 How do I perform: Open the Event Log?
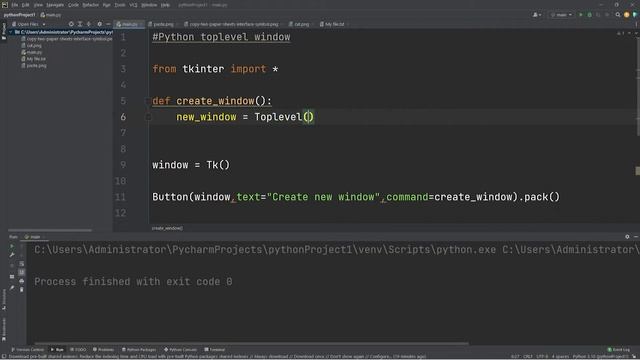619,350
